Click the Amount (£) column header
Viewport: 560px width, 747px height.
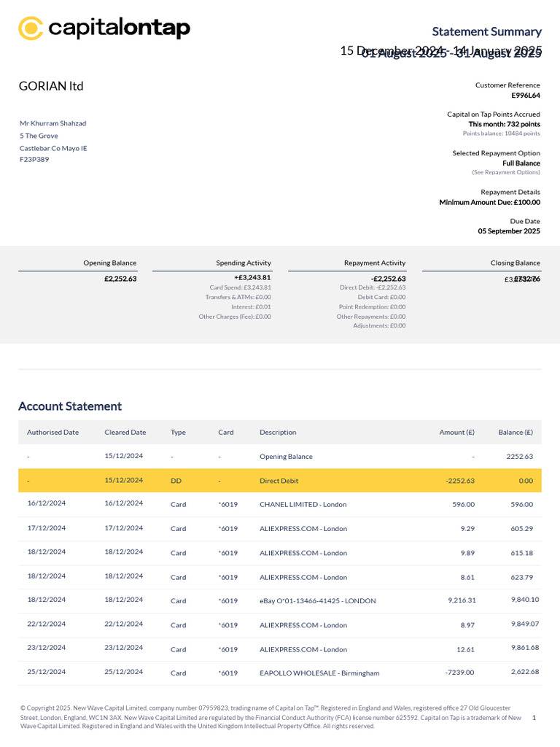coord(456,433)
